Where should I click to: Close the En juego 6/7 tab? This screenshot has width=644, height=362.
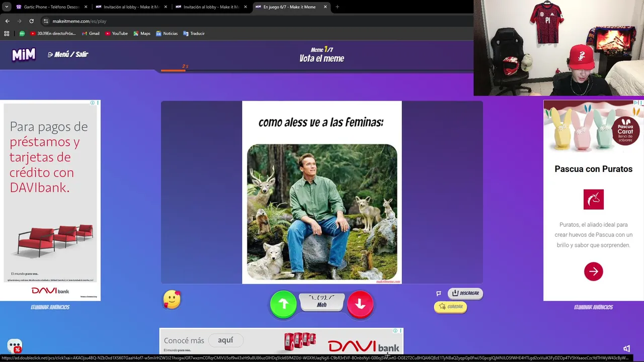[x=325, y=7]
